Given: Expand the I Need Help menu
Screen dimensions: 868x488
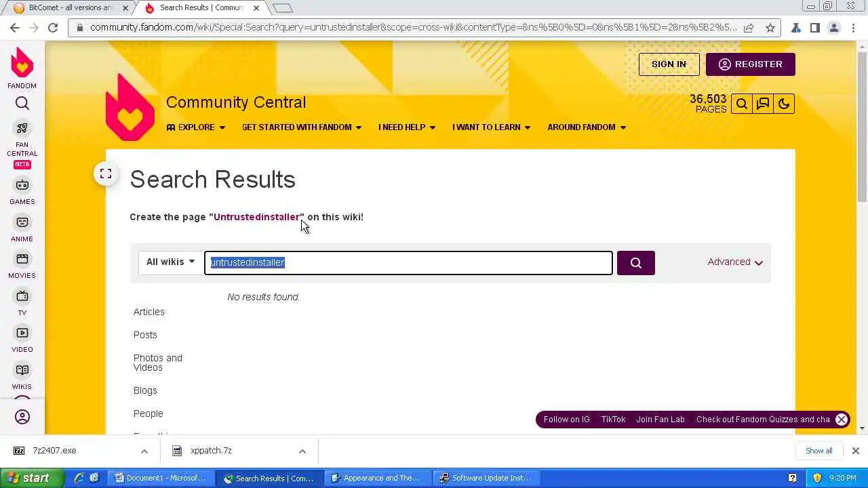Looking at the screenshot, I should click(x=407, y=127).
